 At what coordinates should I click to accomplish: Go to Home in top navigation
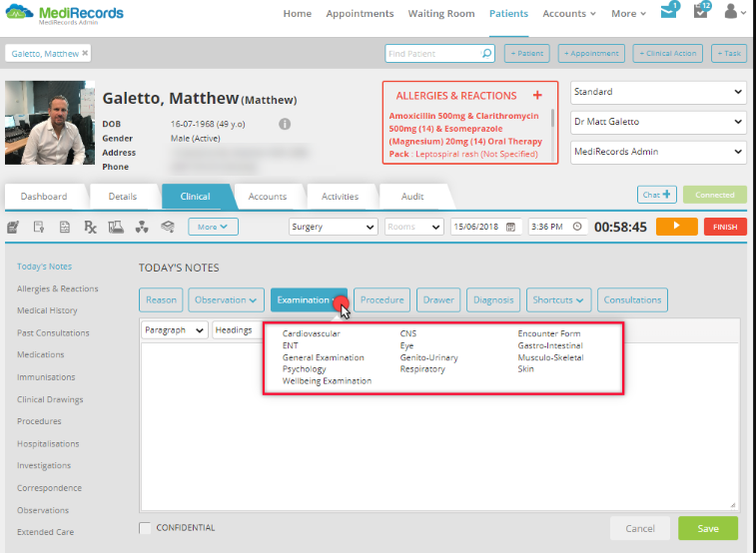pos(297,14)
